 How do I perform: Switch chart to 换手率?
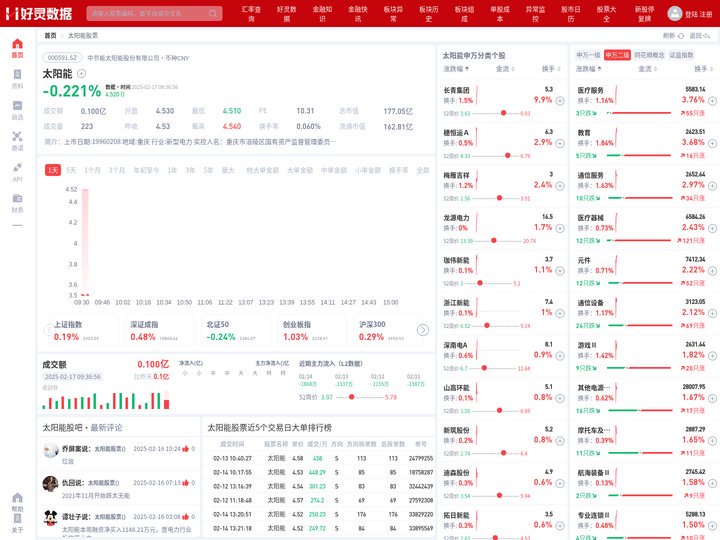399,170
